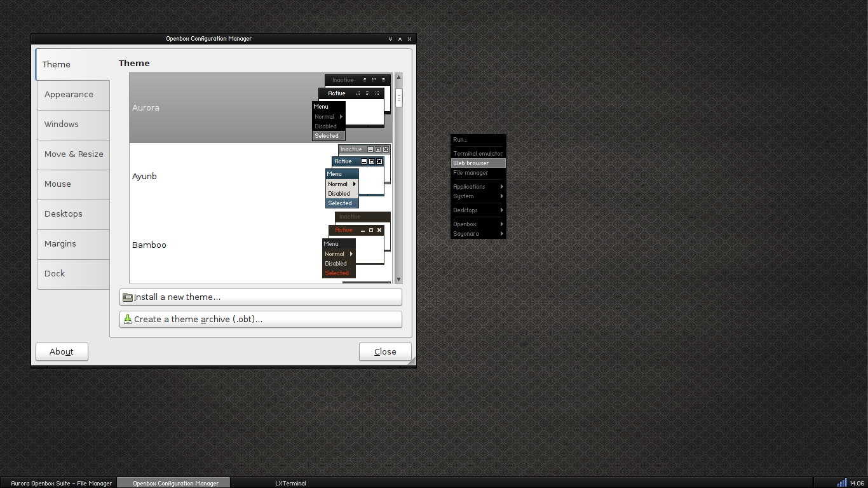This screenshot has width=868, height=488.
Task: Pick the Bamboo theme in the list
Action: [261, 245]
